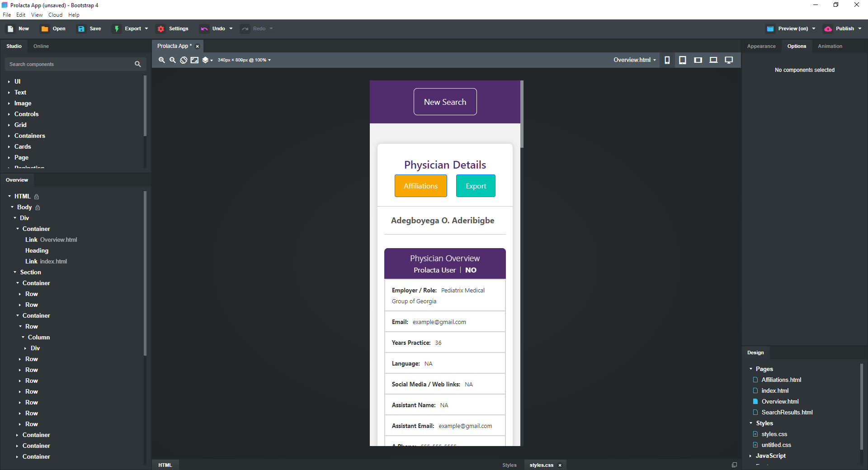The height and width of the screenshot is (470, 868).
Task: Open the Edit menu
Action: pos(21,15)
